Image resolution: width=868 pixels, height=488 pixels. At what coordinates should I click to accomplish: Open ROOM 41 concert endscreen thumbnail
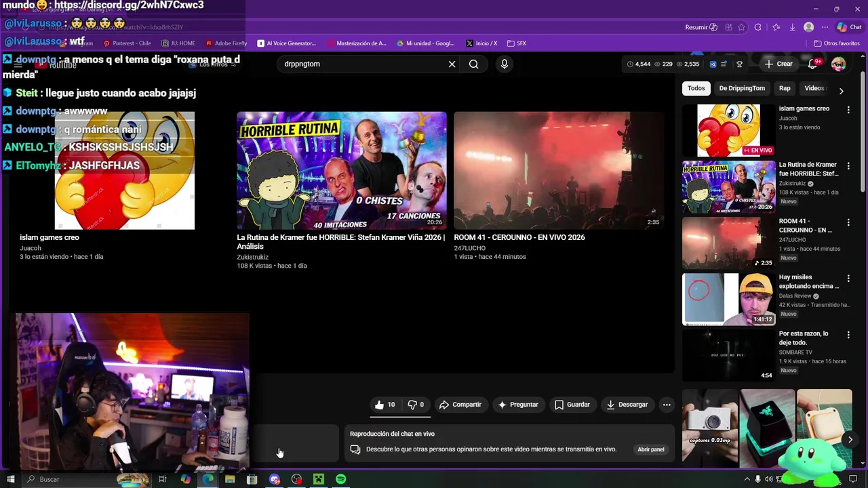click(x=559, y=171)
